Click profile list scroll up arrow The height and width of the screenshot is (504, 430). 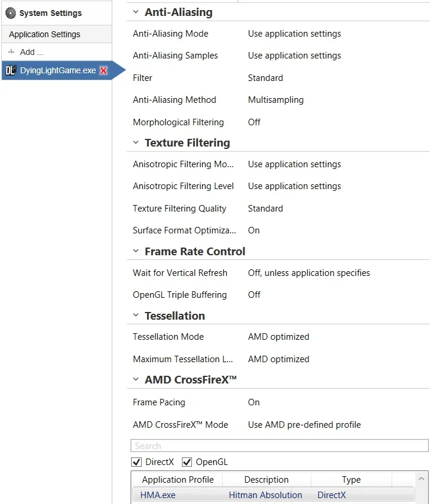click(421, 479)
